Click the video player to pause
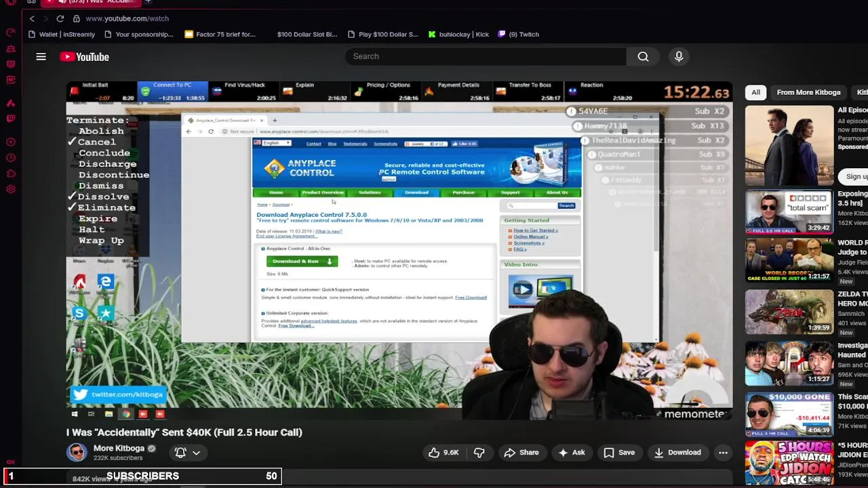This screenshot has width=868, height=488. [399, 250]
